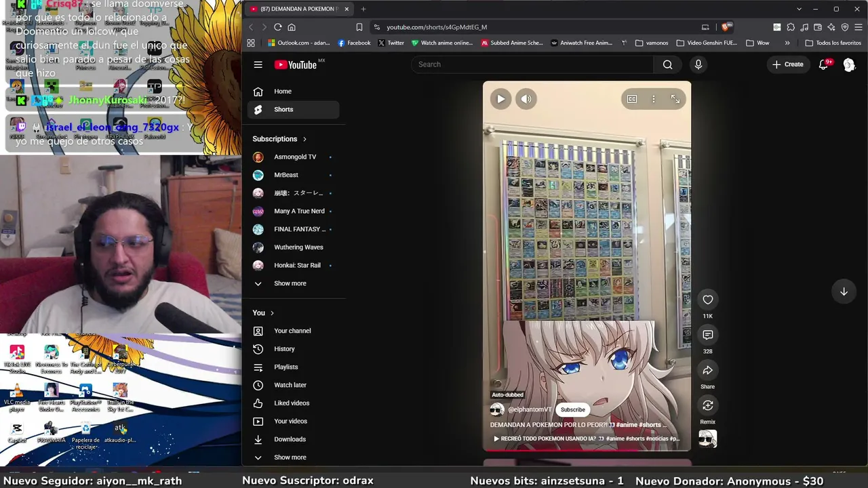
Task: Open the notifications bell
Action: point(824,64)
